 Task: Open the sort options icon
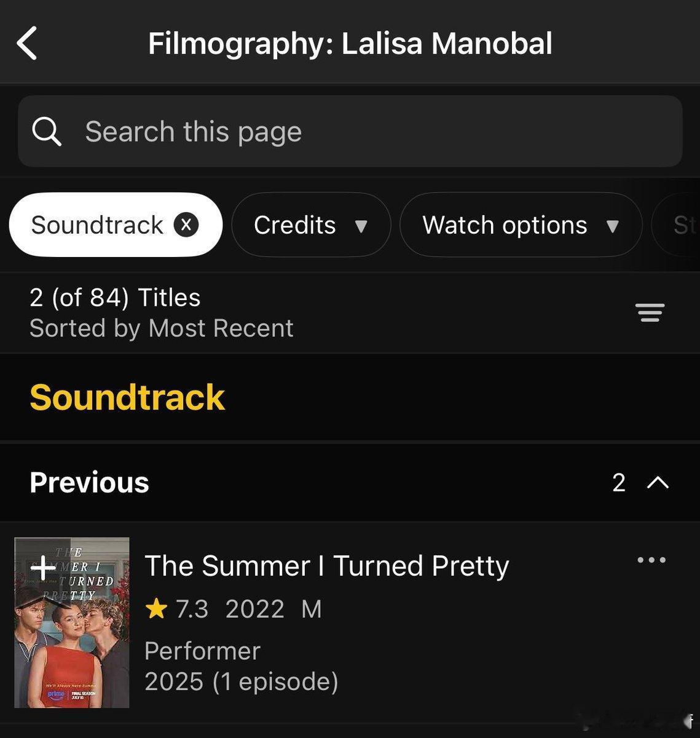tap(650, 312)
